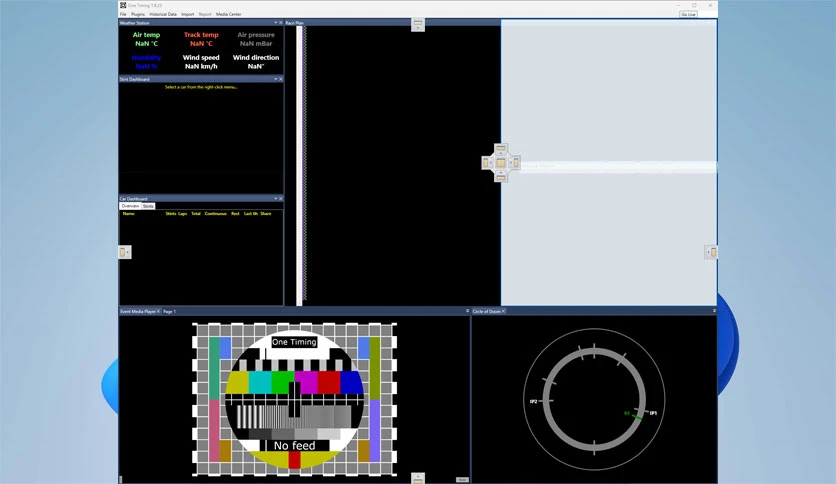Open the Media Center menu
The height and width of the screenshot is (484, 836).
[229, 14]
